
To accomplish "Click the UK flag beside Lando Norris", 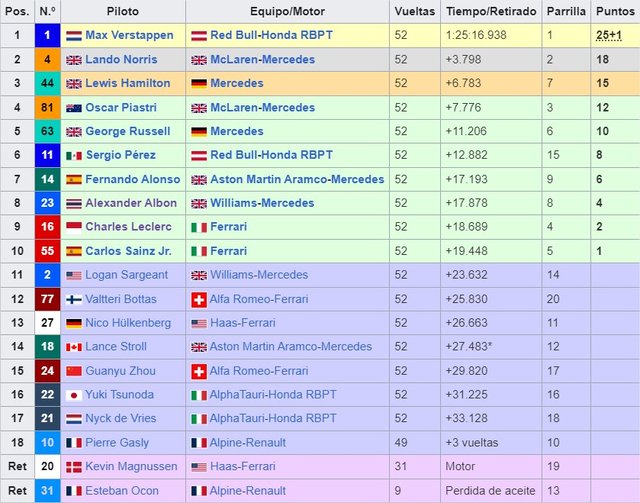I will [74, 60].
